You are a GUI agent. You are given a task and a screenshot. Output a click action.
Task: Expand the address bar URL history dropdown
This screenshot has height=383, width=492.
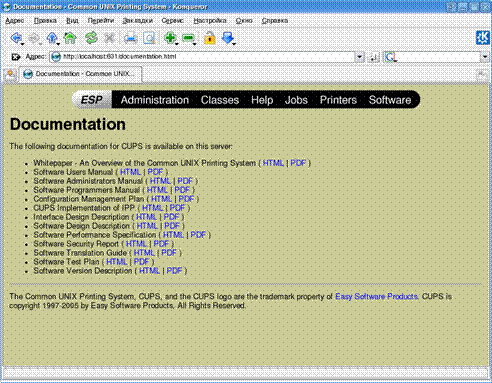(x=359, y=57)
